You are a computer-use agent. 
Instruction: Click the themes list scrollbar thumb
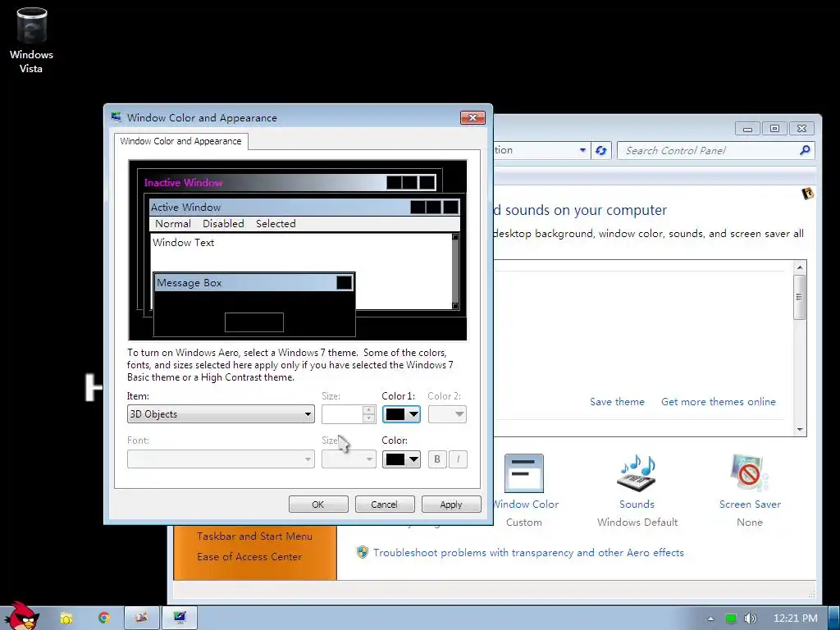click(x=800, y=297)
